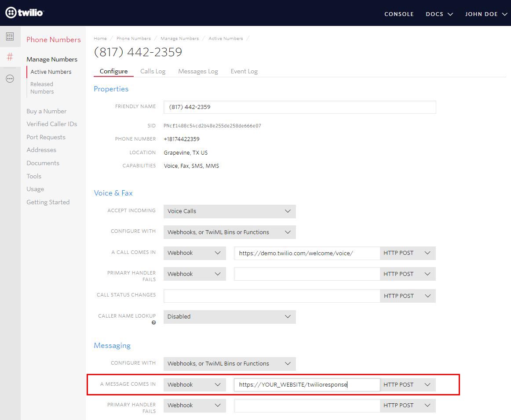Select the hash Phone Numbers sidebar icon

coord(10,57)
